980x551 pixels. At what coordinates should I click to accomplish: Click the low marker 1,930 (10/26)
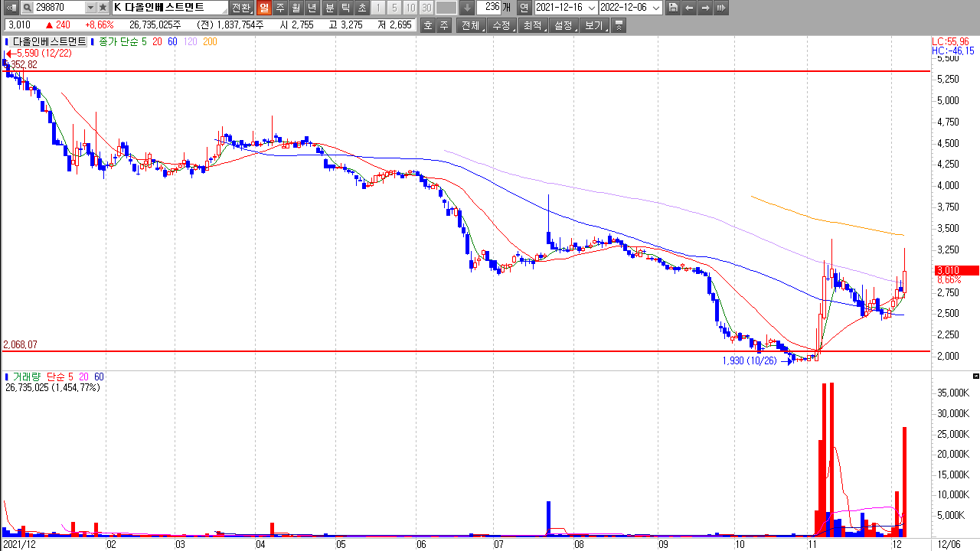752,360
